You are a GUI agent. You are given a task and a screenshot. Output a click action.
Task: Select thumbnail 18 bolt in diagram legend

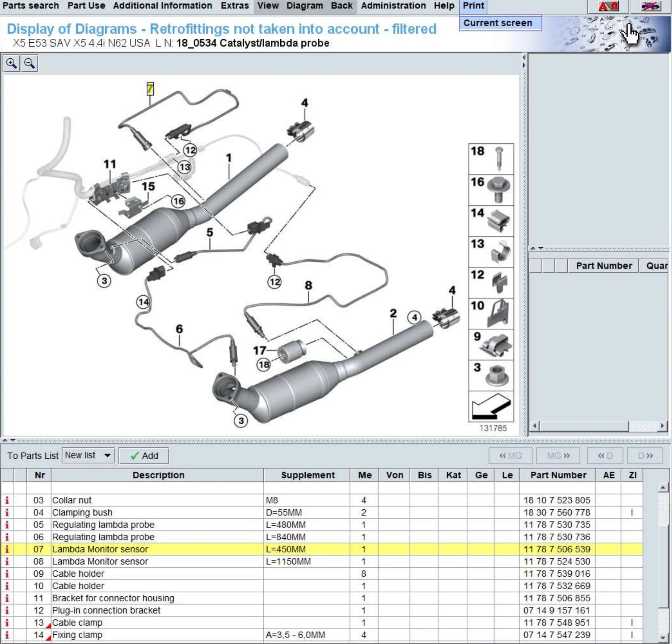click(x=491, y=159)
